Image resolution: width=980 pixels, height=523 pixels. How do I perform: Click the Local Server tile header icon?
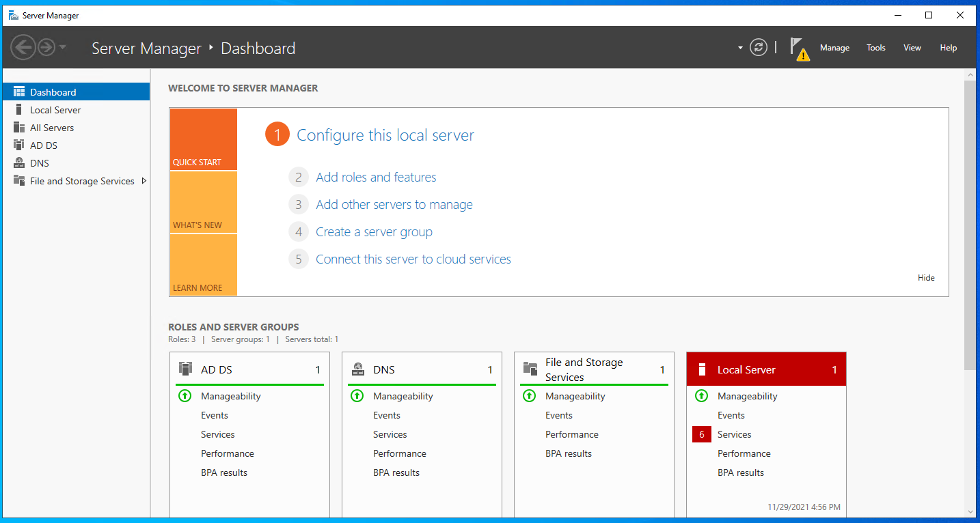point(701,369)
